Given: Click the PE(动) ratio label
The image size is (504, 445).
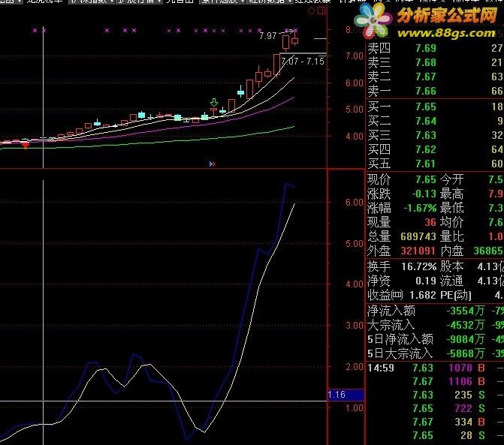Looking at the screenshot, I should pyautogui.click(x=455, y=295).
